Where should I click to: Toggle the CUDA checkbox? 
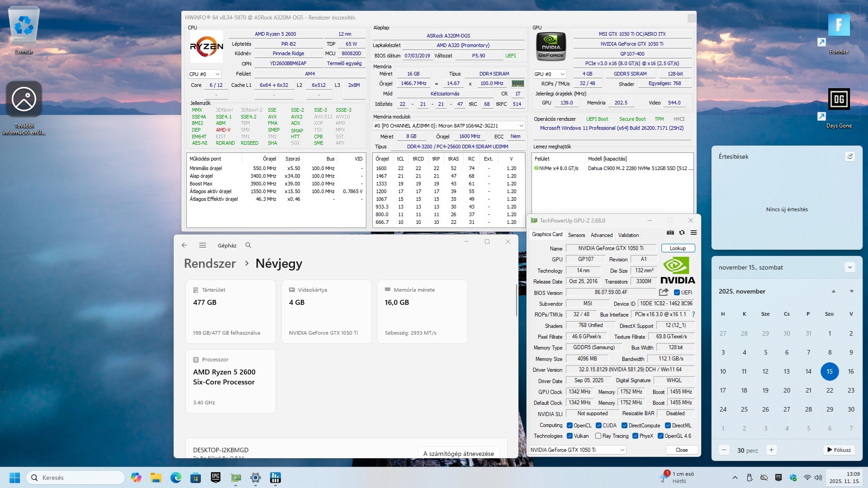click(x=598, y=425)
